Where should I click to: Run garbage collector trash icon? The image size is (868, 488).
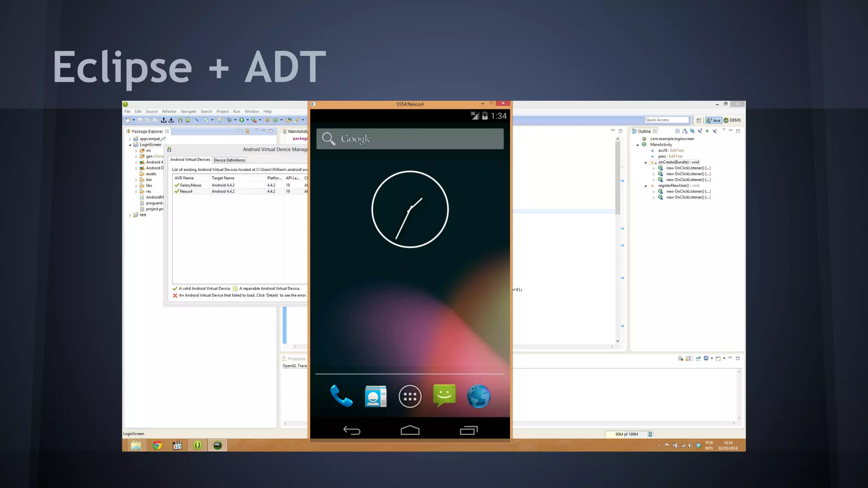point(650,434)
